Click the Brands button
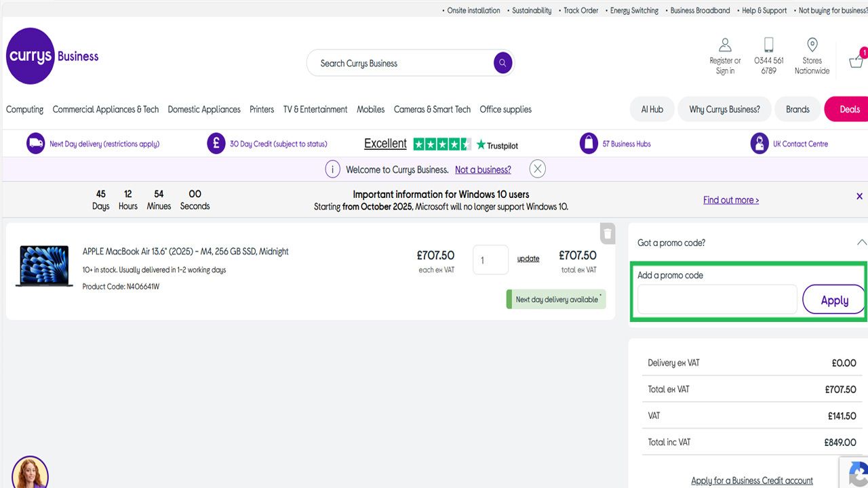868x488 pixels. tap(797, 109)
